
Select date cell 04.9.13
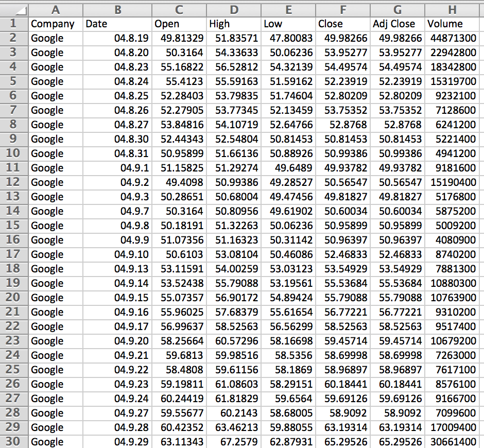117,269
